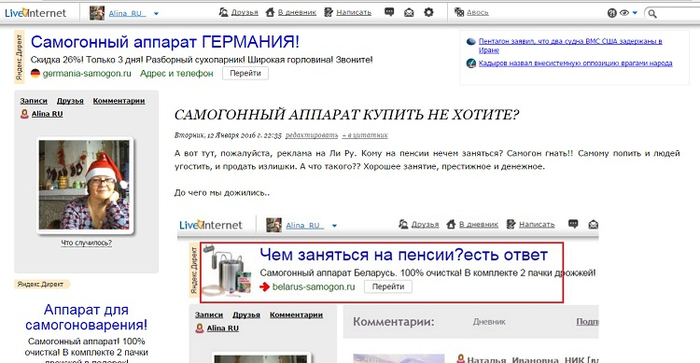Click the German flag icon beside germania-samogon.ru
The height and width of the screenshot is (363, 700).
click(35, 73)
